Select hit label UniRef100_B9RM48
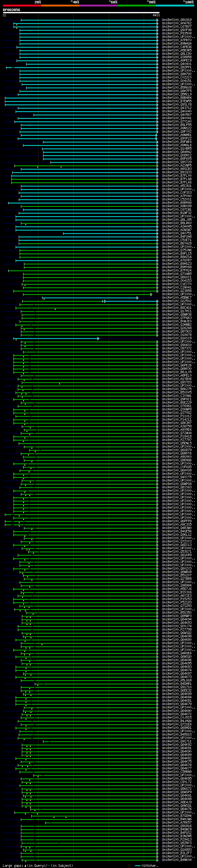 tap(177, 203)
